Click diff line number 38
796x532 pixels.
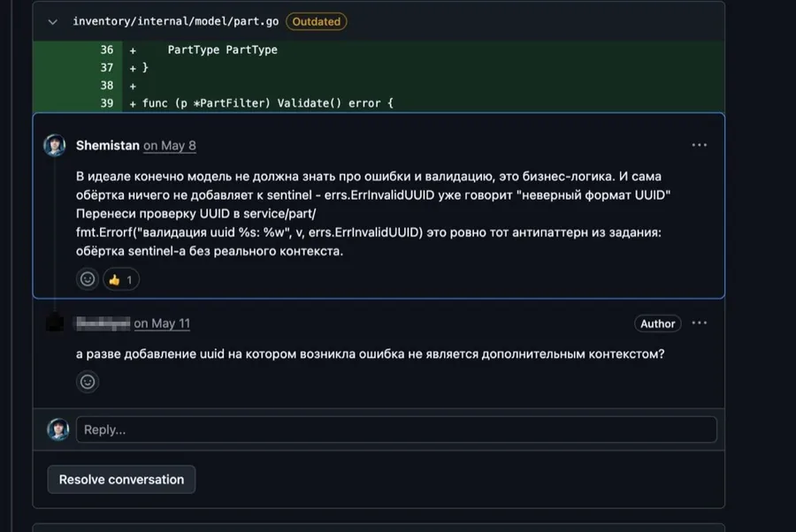(107, 86)
